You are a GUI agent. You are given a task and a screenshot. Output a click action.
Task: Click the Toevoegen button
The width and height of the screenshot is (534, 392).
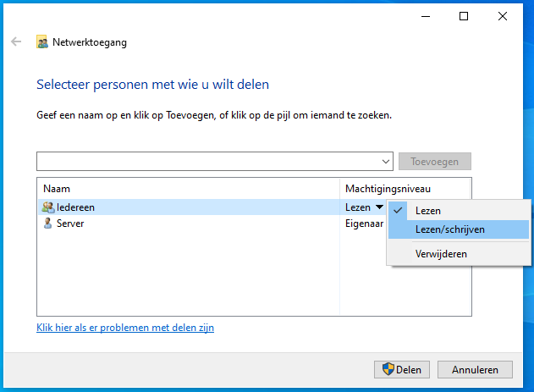click(434, 162)
